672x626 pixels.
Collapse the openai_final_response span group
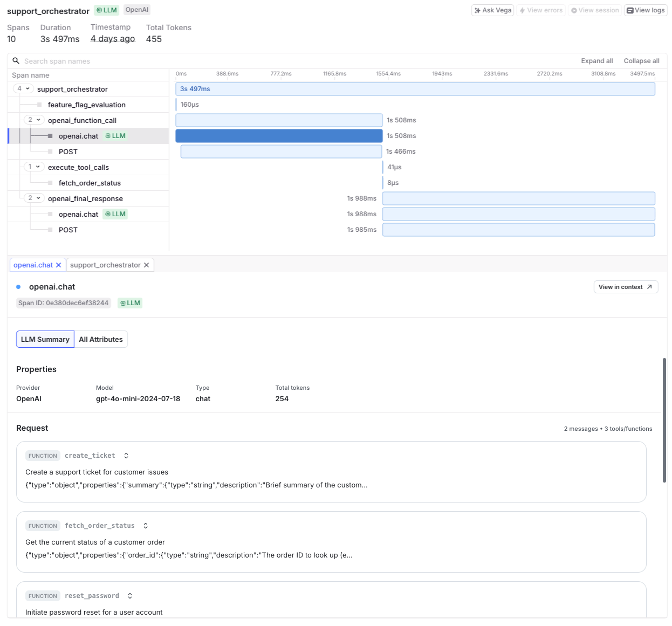(x=38, y=198)
